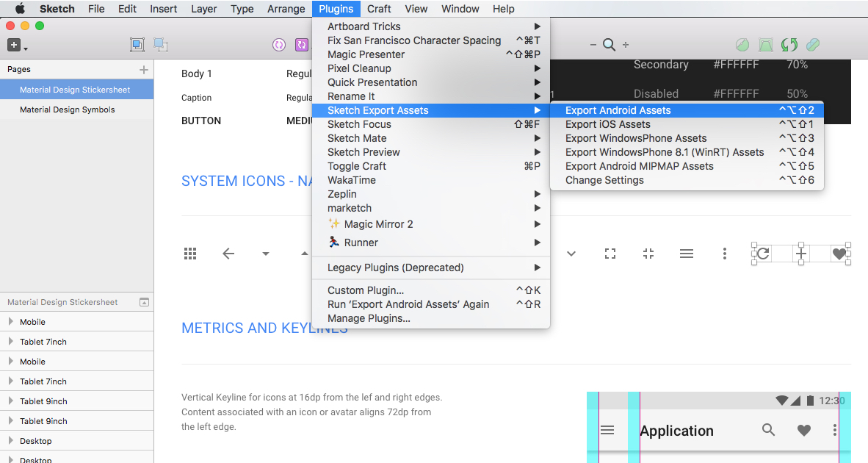
Task: Open the Plugins menu
Action: [336, 9]
